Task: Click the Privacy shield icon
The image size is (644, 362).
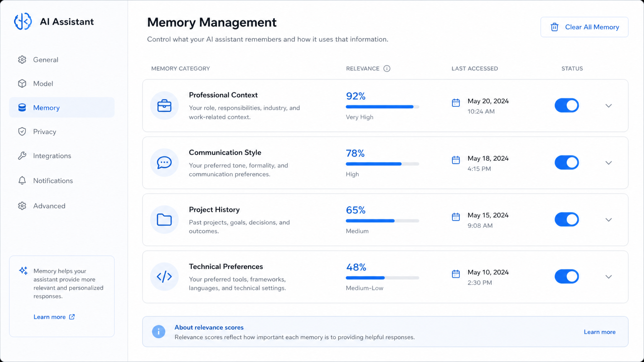Action: 22,132
